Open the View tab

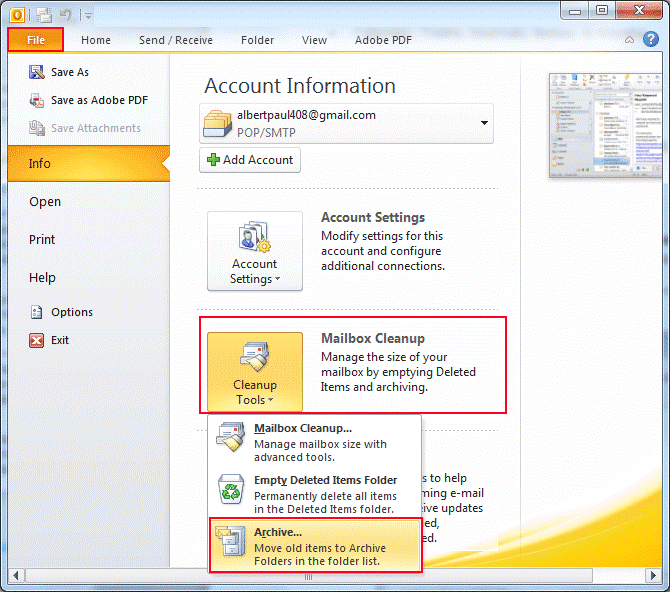[x=314, y=40]
